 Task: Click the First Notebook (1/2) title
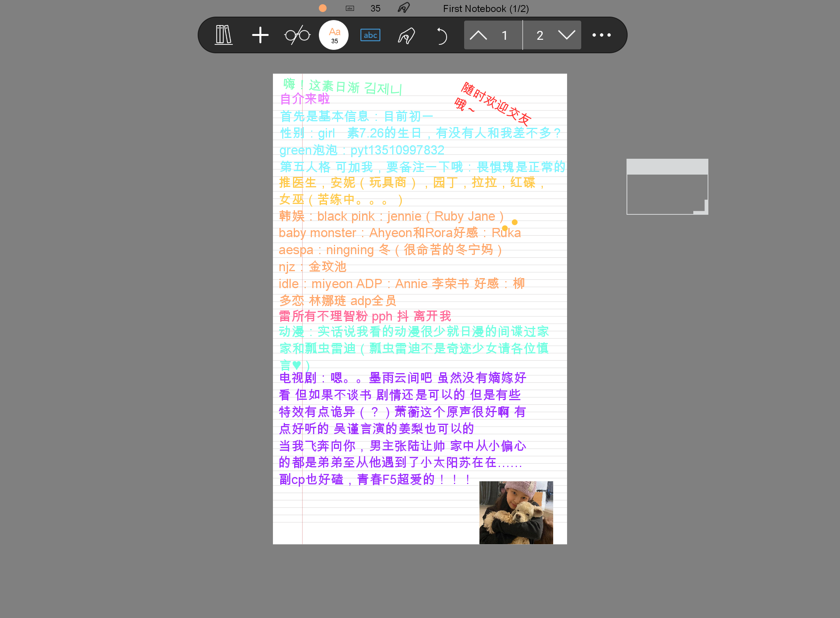click(486, 8)
